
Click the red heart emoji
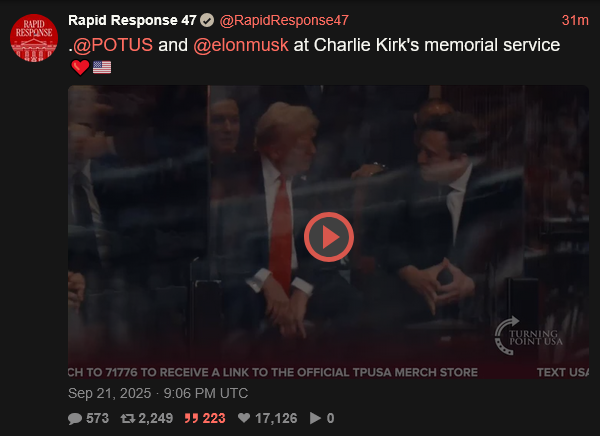tap(80, 68)
